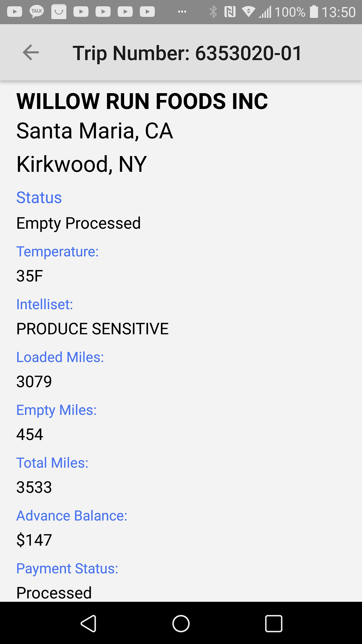Tap the 13:50 clock in status bar
This screenshot has height=644, width=362.
click(x=339, y=12)
